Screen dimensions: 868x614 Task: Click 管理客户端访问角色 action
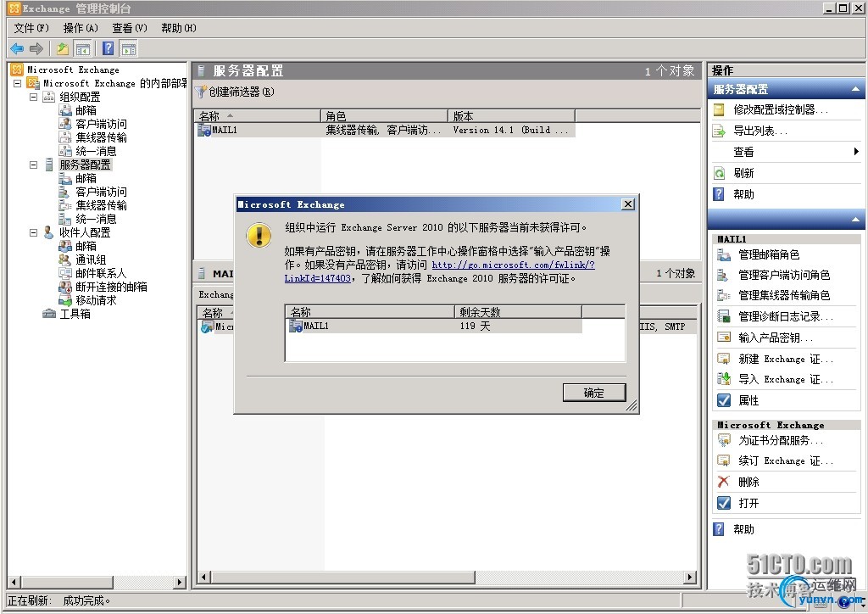(x=784, y=275)
